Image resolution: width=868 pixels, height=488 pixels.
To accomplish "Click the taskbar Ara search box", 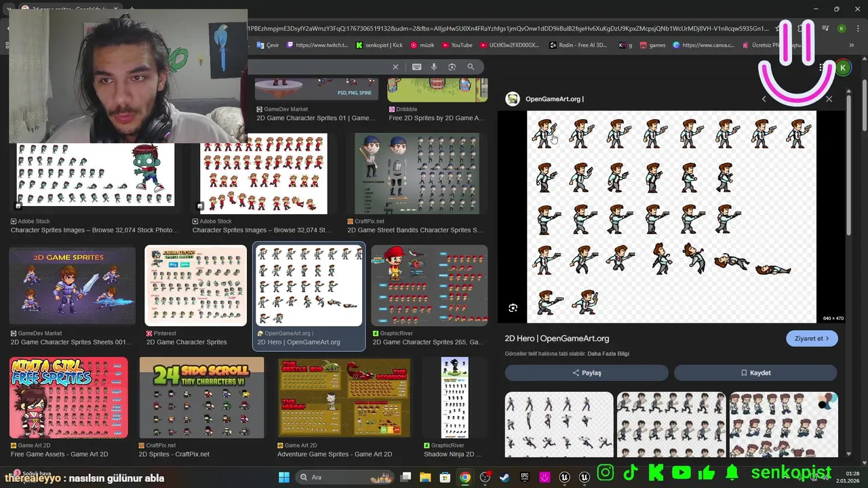I will pyautogui.click(x=344, y=477).
